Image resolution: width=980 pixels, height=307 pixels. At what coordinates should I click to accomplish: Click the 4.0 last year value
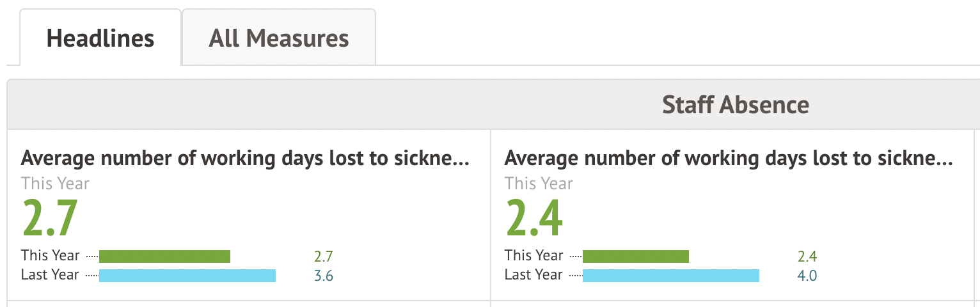pyautogui.click(x=807, y=276)
